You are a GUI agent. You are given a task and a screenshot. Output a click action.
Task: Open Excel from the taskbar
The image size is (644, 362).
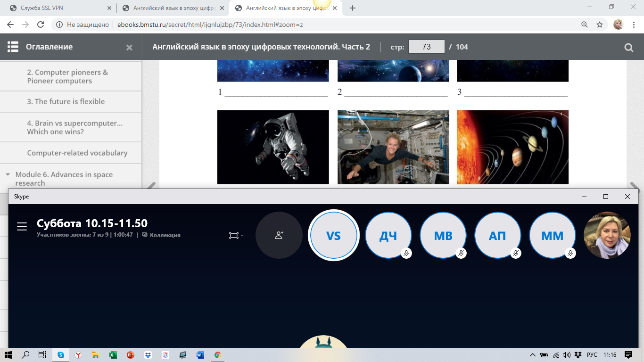point(113,355)
